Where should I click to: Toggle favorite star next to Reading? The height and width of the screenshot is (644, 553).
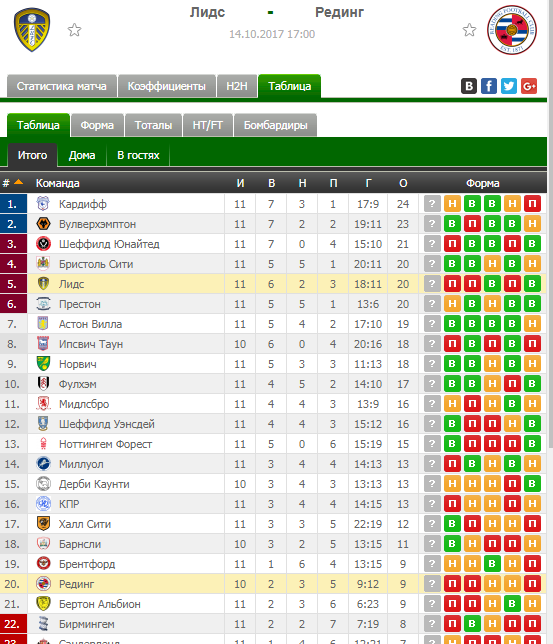point(469,30)
